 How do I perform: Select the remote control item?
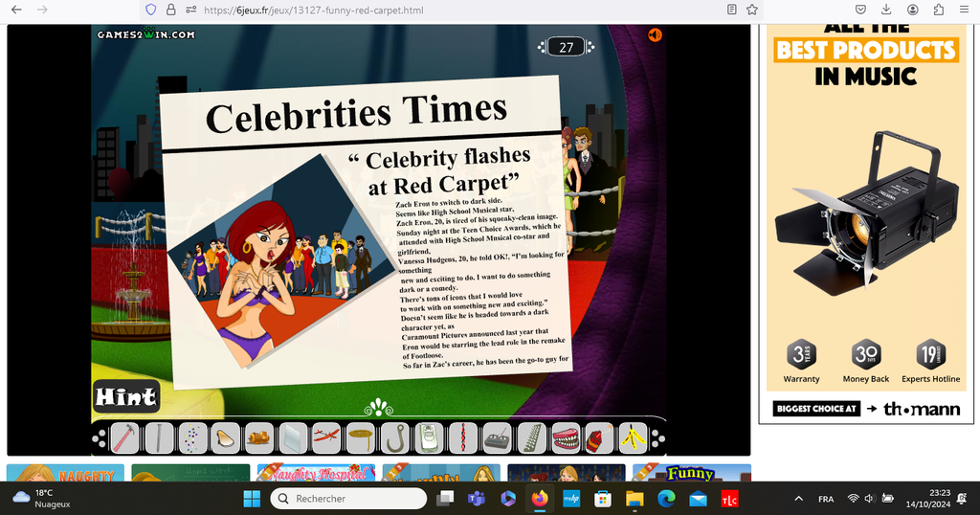click(x=497, y=437)
